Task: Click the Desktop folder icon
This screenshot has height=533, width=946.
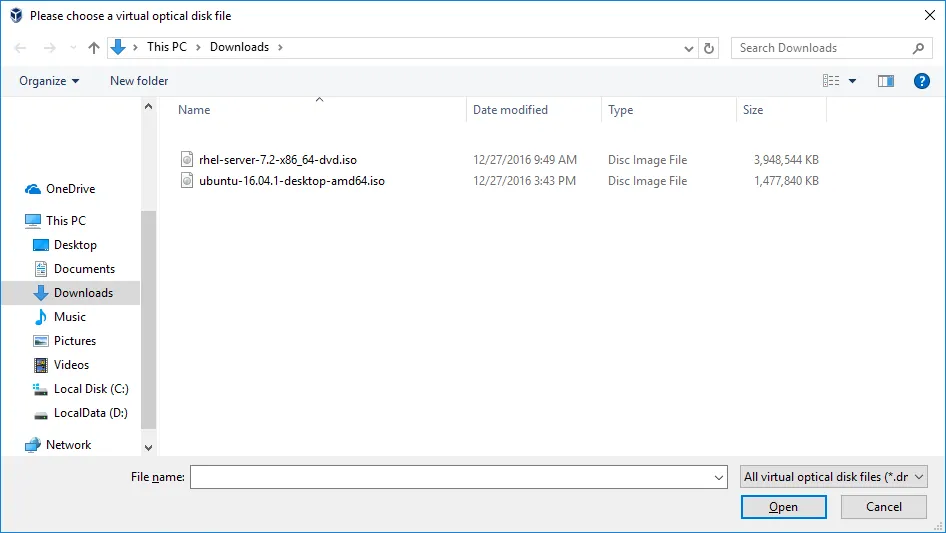Action: [x=41, y=245]
